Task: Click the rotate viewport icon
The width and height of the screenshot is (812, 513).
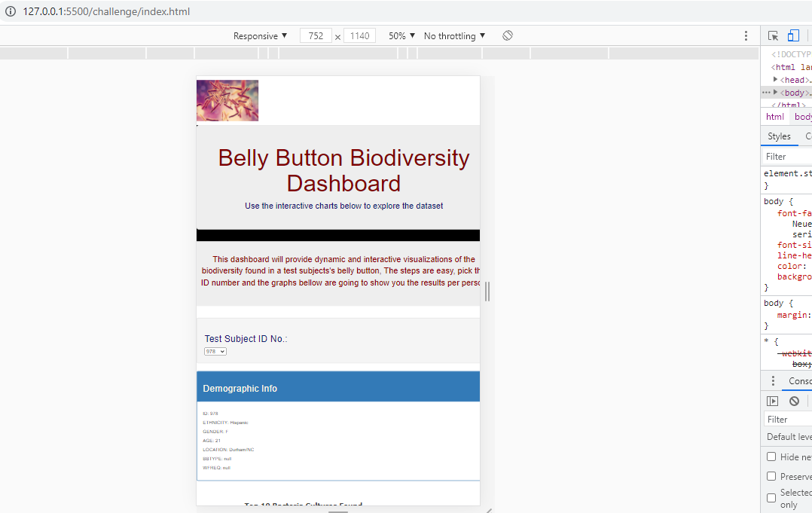Action: pos(507,35)
